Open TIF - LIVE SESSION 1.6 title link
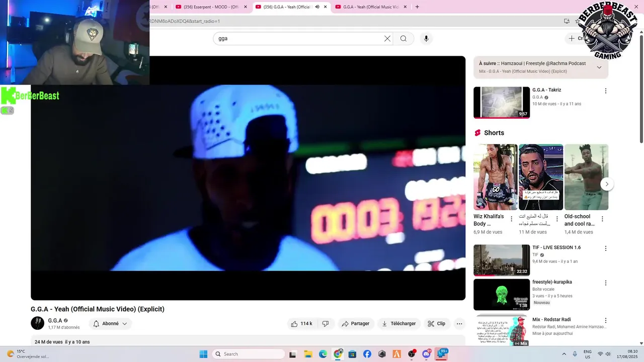This screenshot has height=362, width=644. click(556, 247)
